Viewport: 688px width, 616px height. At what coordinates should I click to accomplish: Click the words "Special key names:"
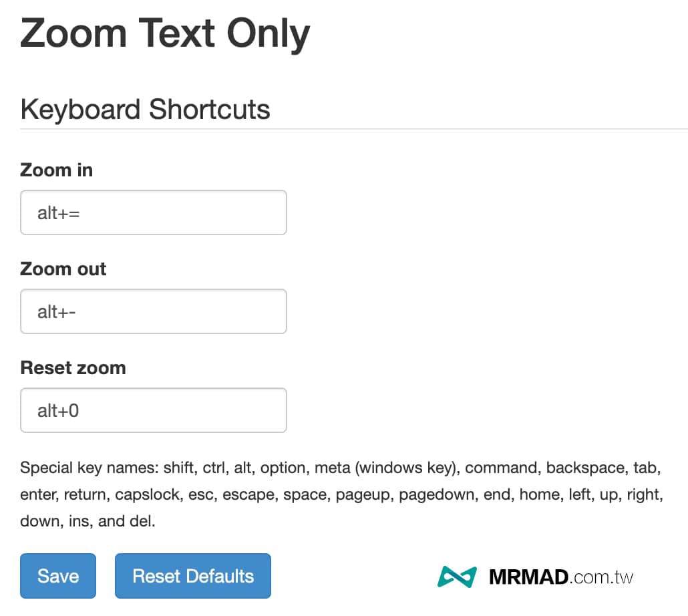90,468
